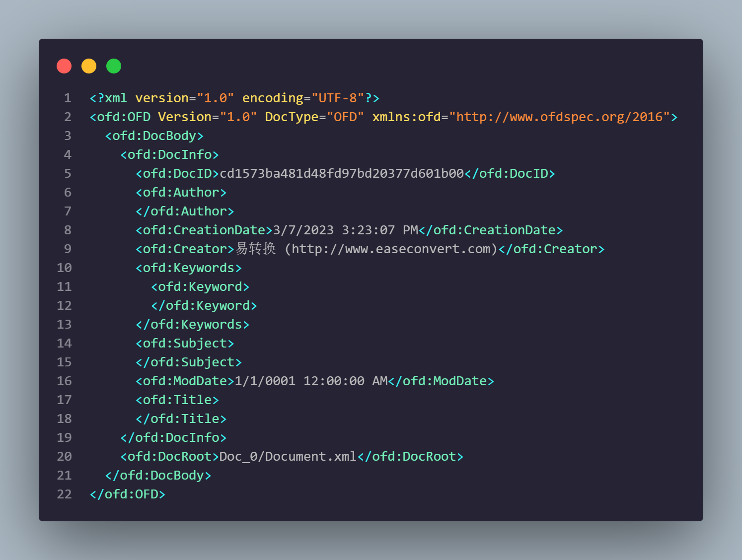The width and height of the screenshot is (742, 560).
Task: Click the closing ofd:DocID tag
Action: pos(510,174)
